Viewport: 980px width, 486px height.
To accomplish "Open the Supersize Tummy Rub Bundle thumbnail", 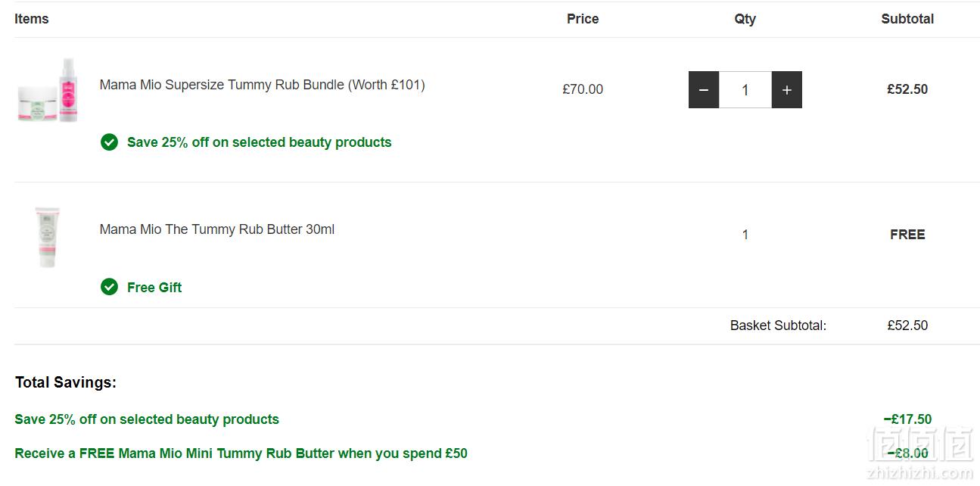I will 48,90.
